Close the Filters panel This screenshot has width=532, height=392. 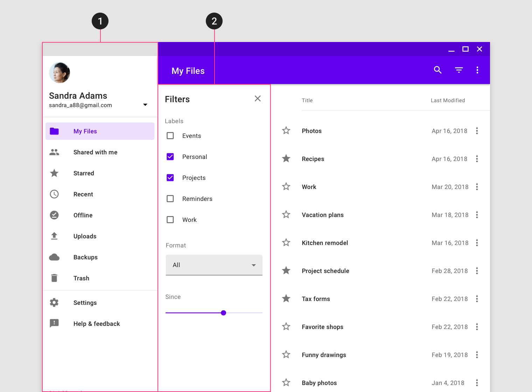click(x=258, y=99)
